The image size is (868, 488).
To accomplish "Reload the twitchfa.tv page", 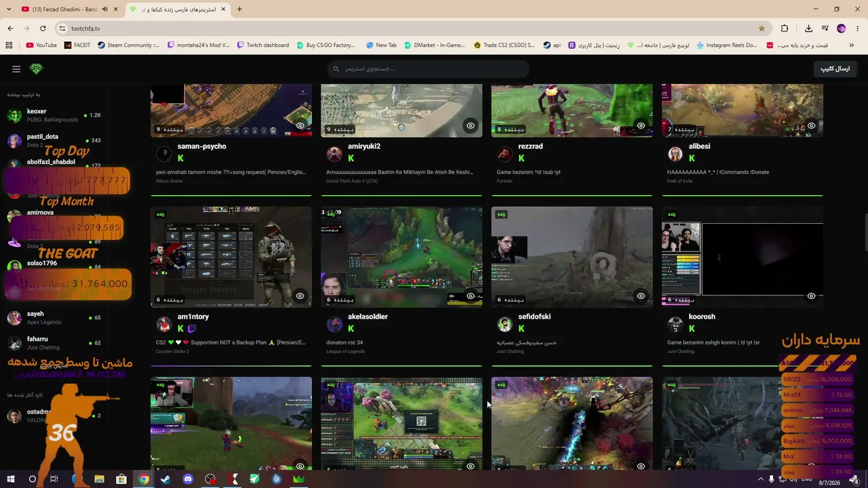I will 43,28.
